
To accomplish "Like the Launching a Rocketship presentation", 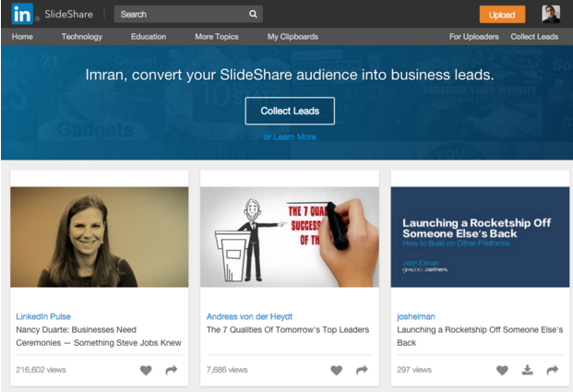I will pos(502,370).
